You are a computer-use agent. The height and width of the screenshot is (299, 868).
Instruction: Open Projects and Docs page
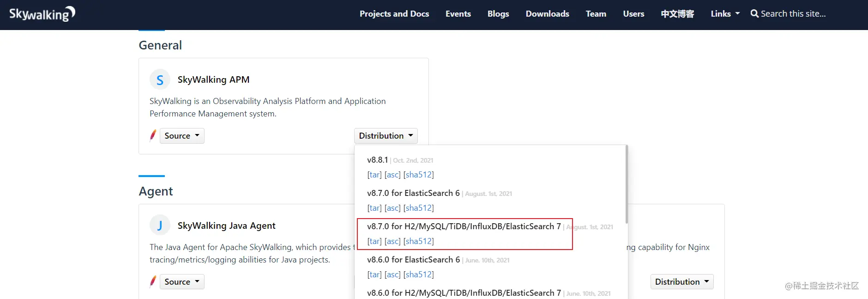tap(394, 14)
